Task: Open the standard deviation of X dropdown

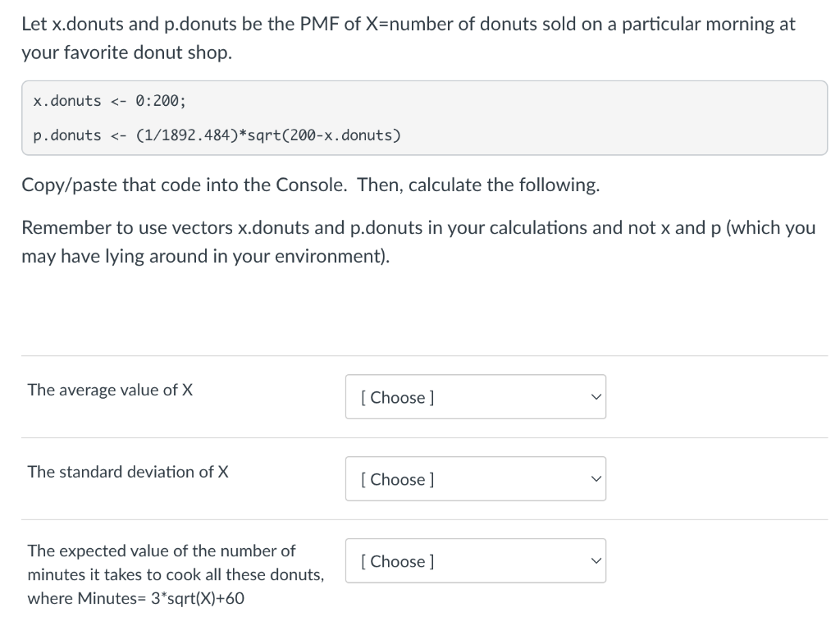Action: coord(474,478)
